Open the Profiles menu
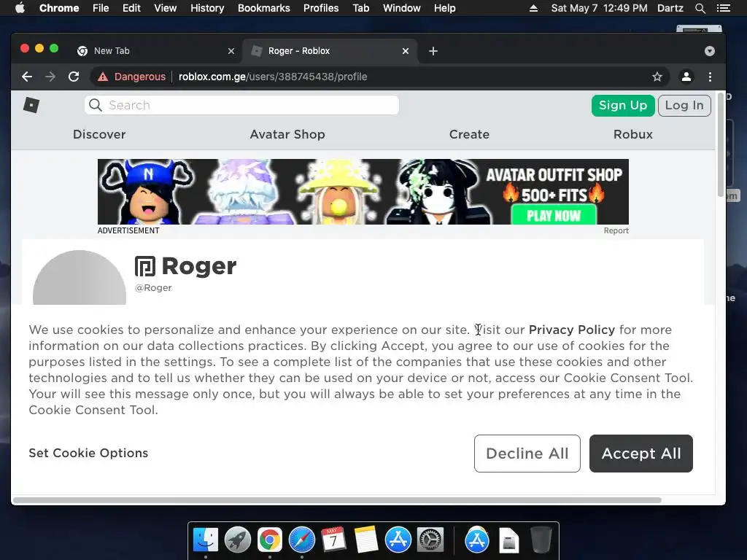This screenshot has width=747, height=560. coord(321,8)
